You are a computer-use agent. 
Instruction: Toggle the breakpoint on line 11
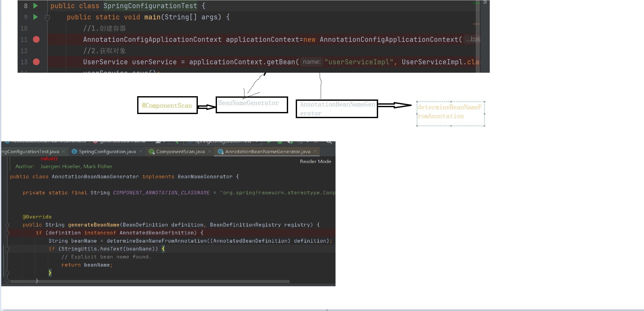(36, 39)
